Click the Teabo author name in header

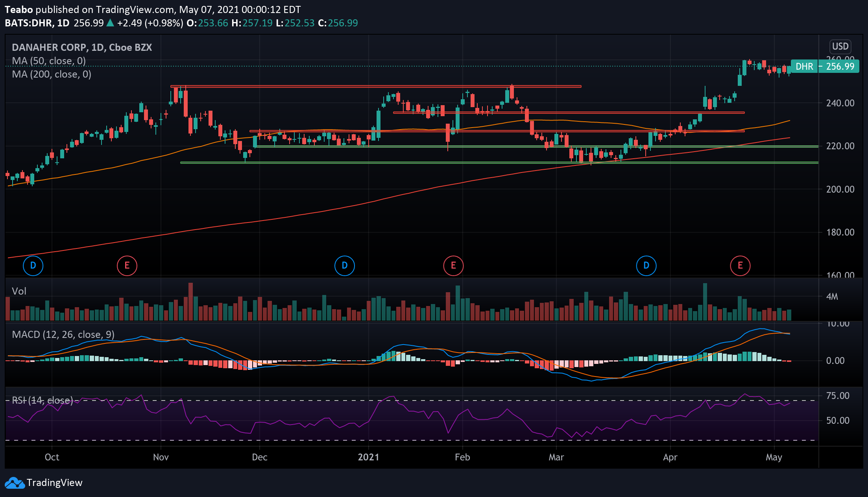click(19, 10)
